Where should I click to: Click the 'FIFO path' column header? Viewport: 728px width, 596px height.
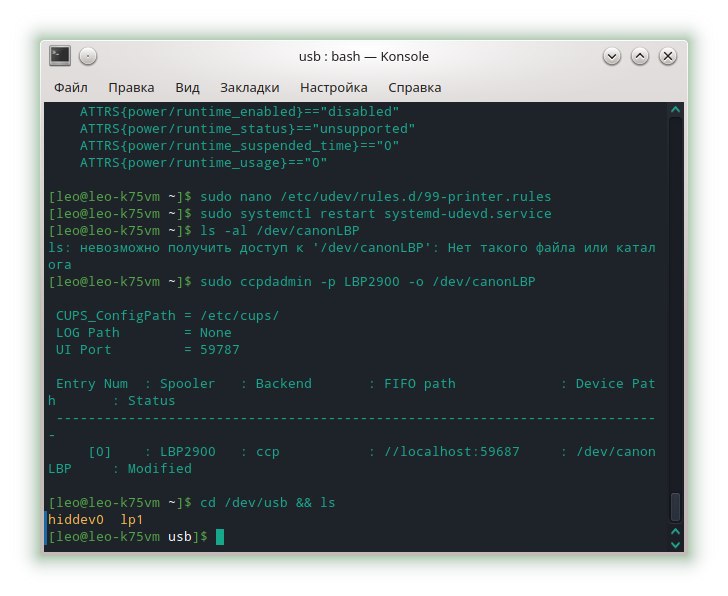(420, 384)
